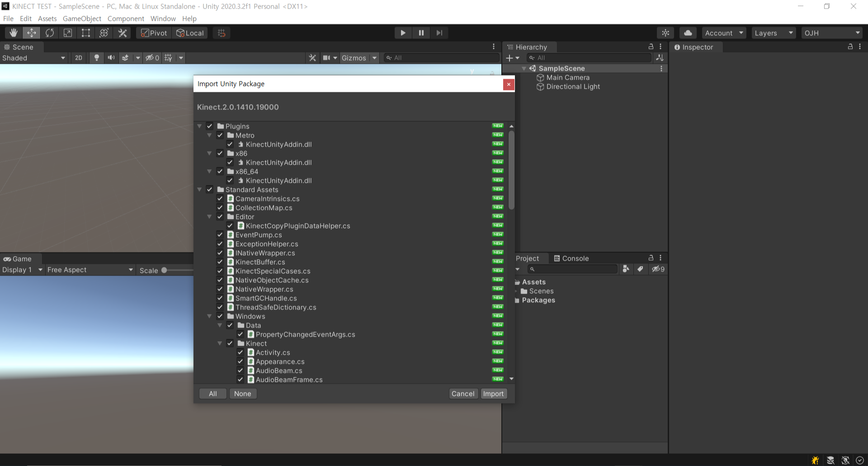The height and width of the screenshot is (466, 868).
Task: Click the Import button
Action: (x=493, y=394)
